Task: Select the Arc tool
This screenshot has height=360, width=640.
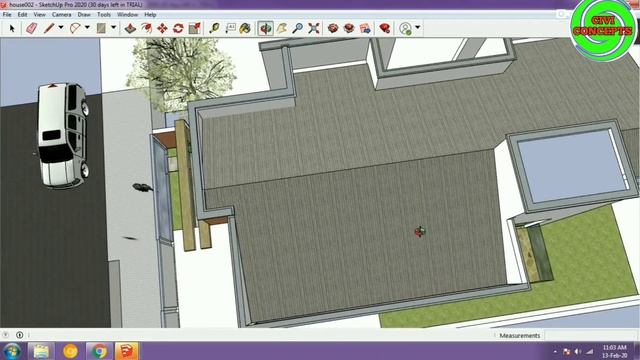Action: (75, 28)
